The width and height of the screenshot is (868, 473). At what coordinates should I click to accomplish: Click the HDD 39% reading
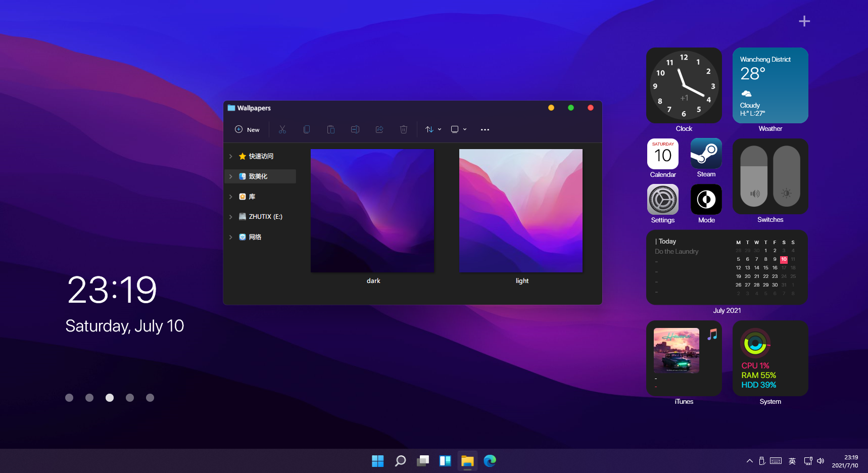(x=758, y=385)
